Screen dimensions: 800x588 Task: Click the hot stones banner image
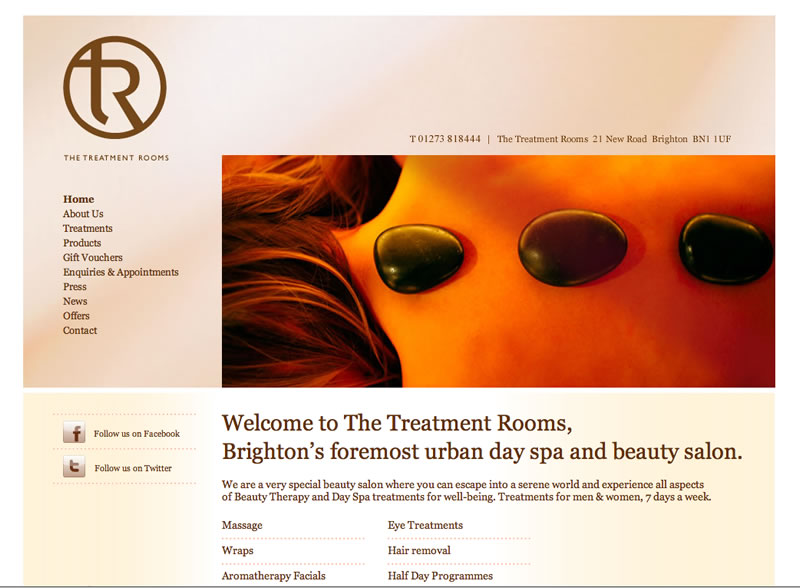click(498, 271)
